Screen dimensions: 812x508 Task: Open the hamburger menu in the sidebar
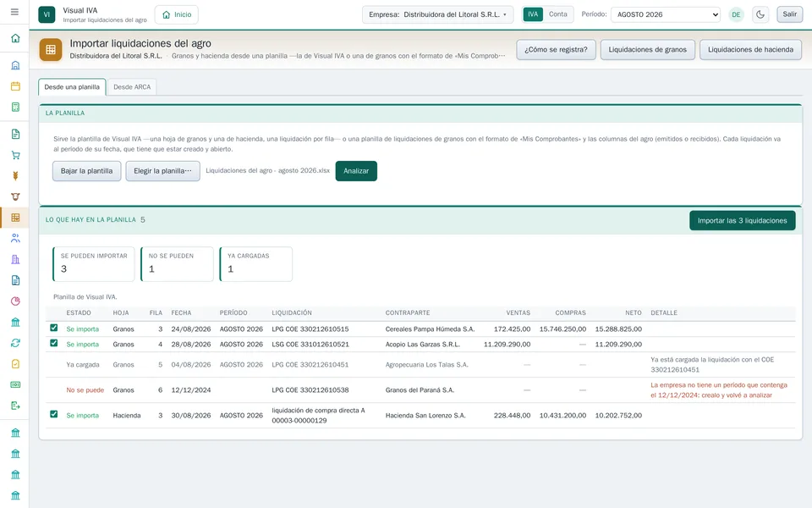coord(14,12)
